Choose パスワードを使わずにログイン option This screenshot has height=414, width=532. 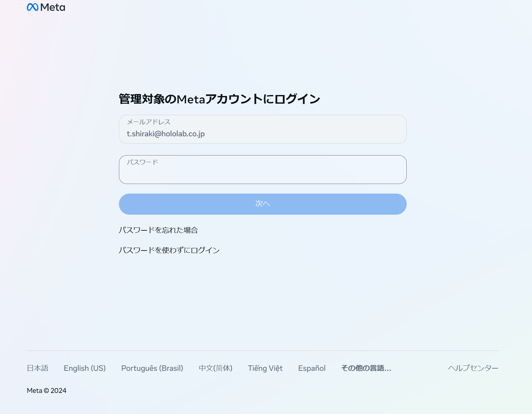169,250
